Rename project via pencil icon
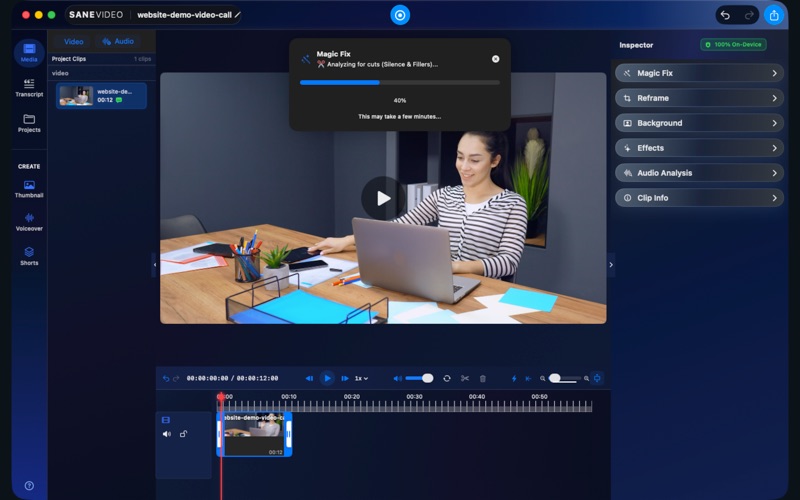 pyautogui.click(x=238, y=15)
